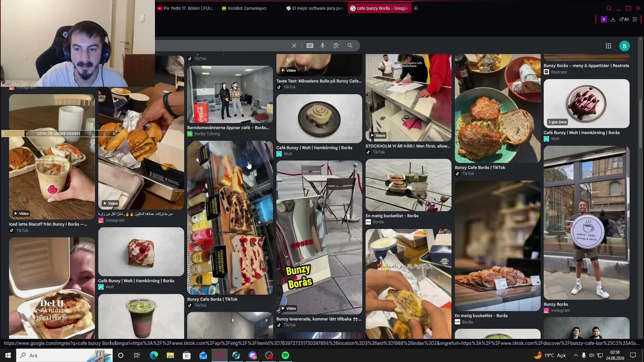Image resolution: width=644 pixels, height=362 pixels.
Task: Open 'Bunzy Cafe Borås | TikTok' caption under dessert case
Action: click(x=212, y=299)
